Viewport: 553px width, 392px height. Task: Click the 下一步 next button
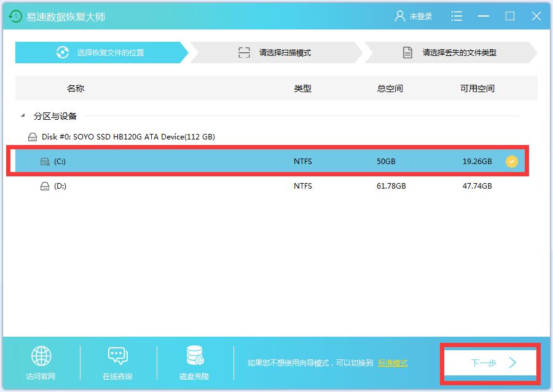tap(490, 363)
